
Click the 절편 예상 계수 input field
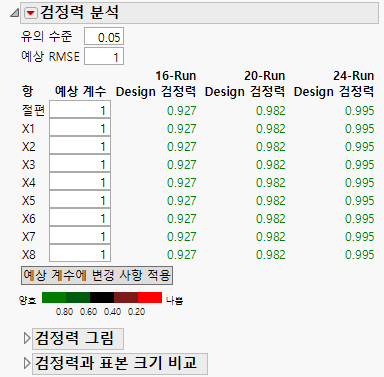point(80,110)
